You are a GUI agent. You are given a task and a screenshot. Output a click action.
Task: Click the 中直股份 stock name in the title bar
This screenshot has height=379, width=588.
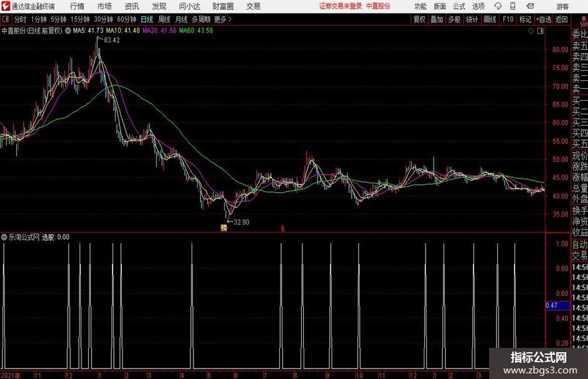(378, 6)
